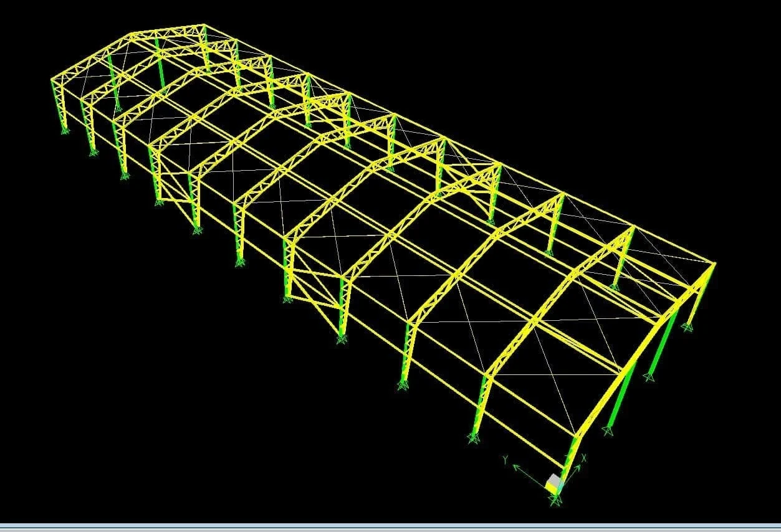Select the support symbol at leftmost column base
This screenshot has width=781, height=532.
64,130
